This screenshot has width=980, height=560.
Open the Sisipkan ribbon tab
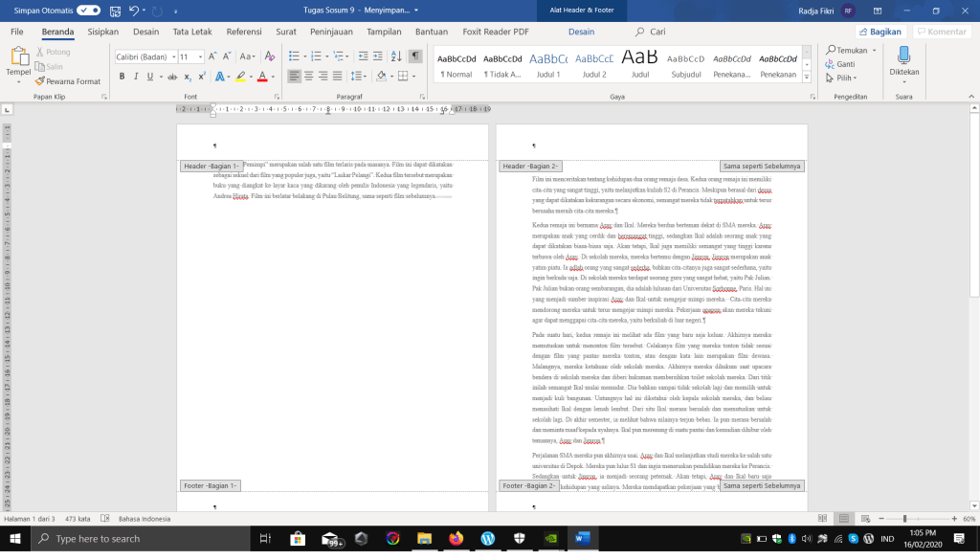[103, 32]
